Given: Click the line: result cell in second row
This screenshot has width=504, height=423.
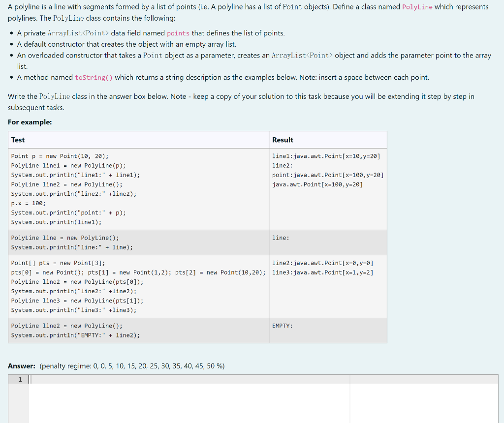Looking at the screenshot, I should click(280, 238).
